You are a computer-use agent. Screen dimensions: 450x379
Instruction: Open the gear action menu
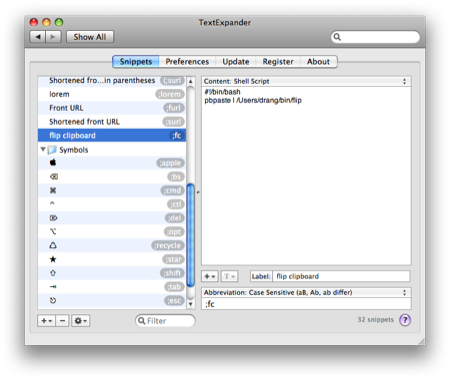point(80,321)
